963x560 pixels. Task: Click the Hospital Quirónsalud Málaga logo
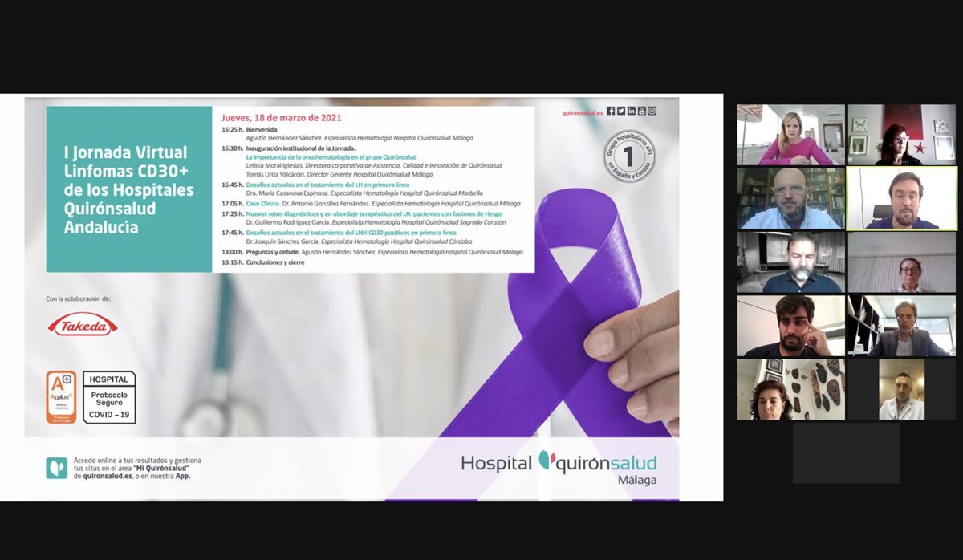(559, 466)
